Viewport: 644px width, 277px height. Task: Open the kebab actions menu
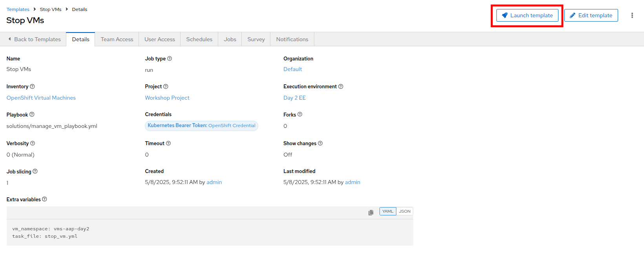[x=632, y=15]
